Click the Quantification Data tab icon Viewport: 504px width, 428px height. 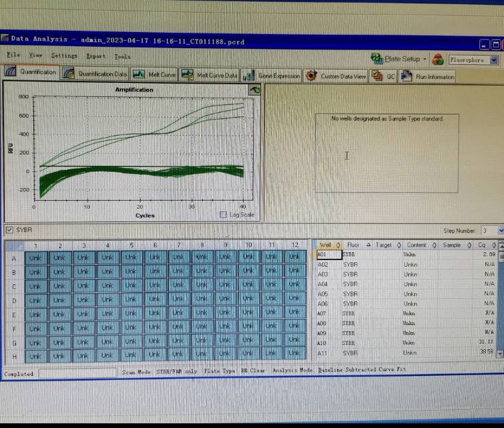[x=68, y=73]
